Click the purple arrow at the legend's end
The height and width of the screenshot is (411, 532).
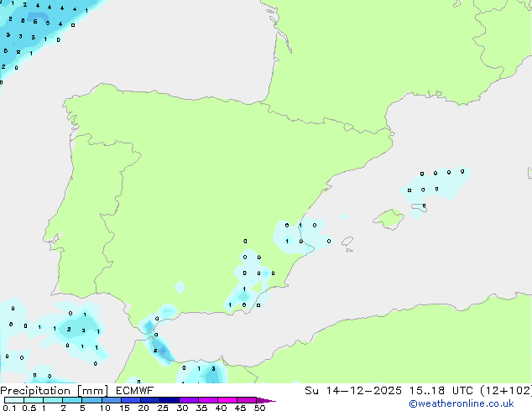pyautogui.click(x=266, y=400)
